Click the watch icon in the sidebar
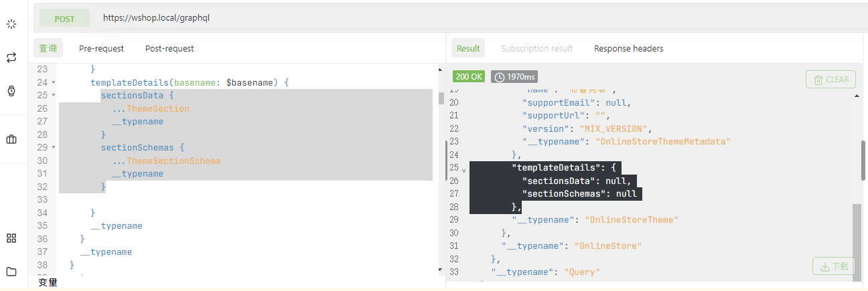 click(x=11, y=91)
